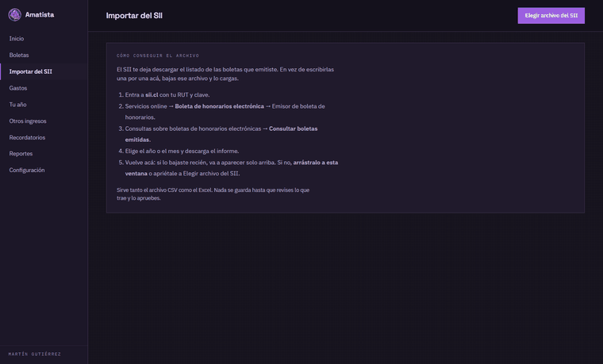
Task: Click the Amatista brand name
Action: coord(40,14)
